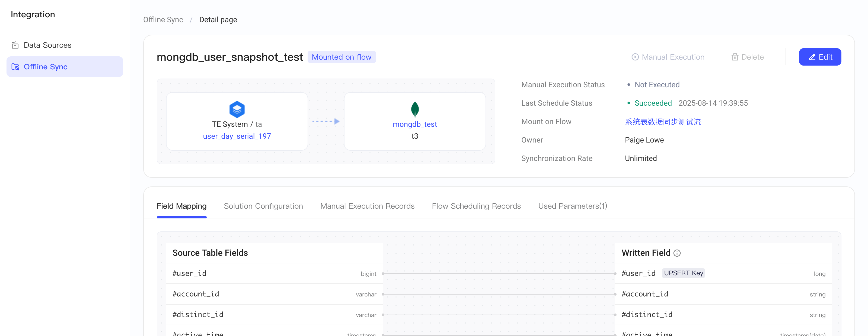Click the bigint type of #user_id
The width and height of the screenshot is (868, 336).
pos(368,274)
